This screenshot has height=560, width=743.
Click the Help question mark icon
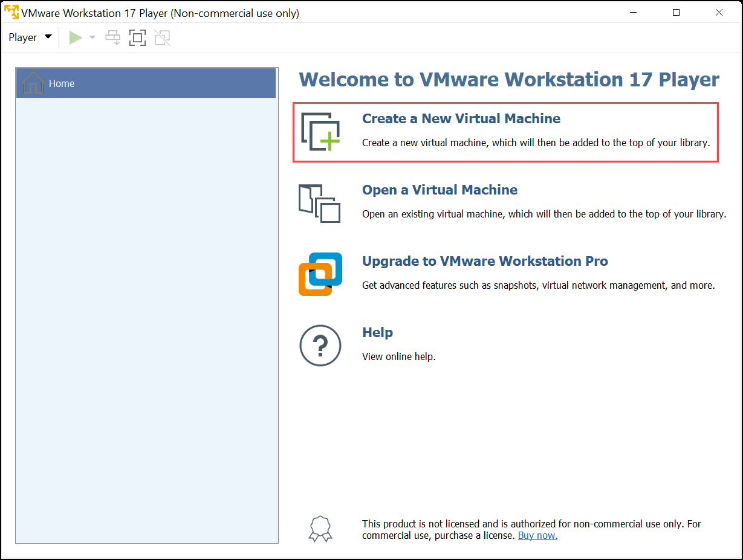pos(320,346)
